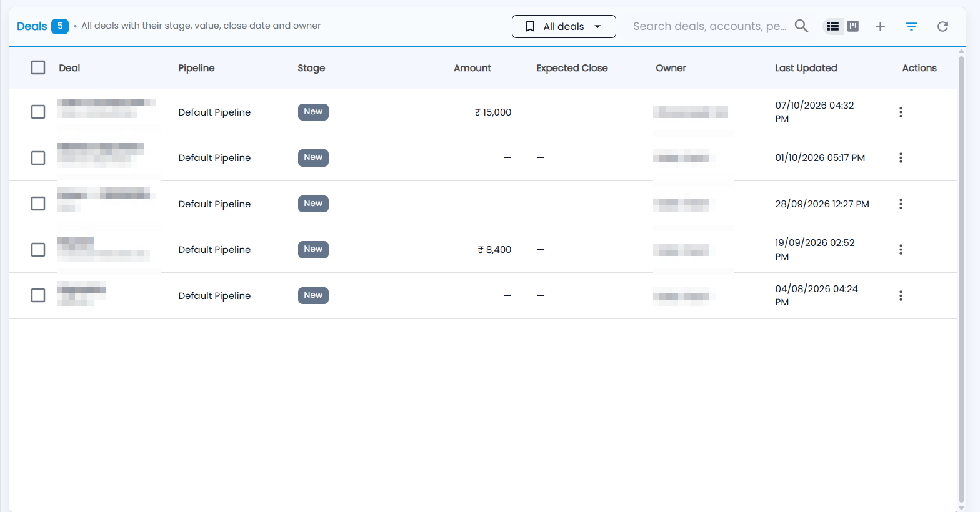Click the New stage badge in ₴8,400 row
980x512 pixels.
313,249
